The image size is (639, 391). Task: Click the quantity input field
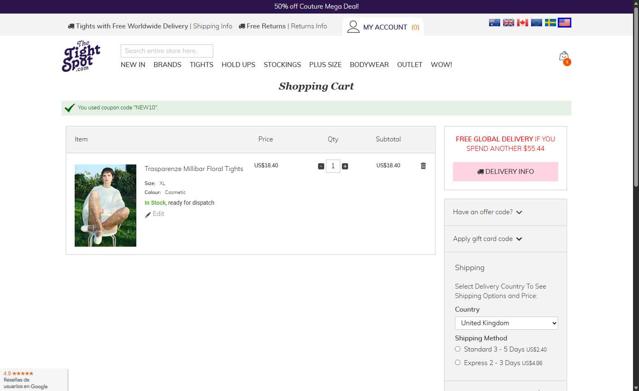[x=333, y=166]
